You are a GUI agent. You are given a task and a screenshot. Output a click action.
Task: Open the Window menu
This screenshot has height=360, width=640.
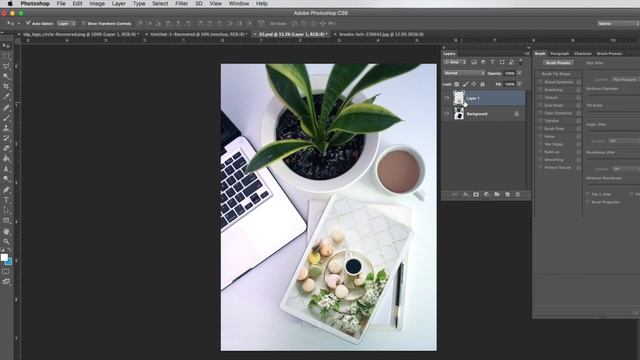click(x=239, y=4)
